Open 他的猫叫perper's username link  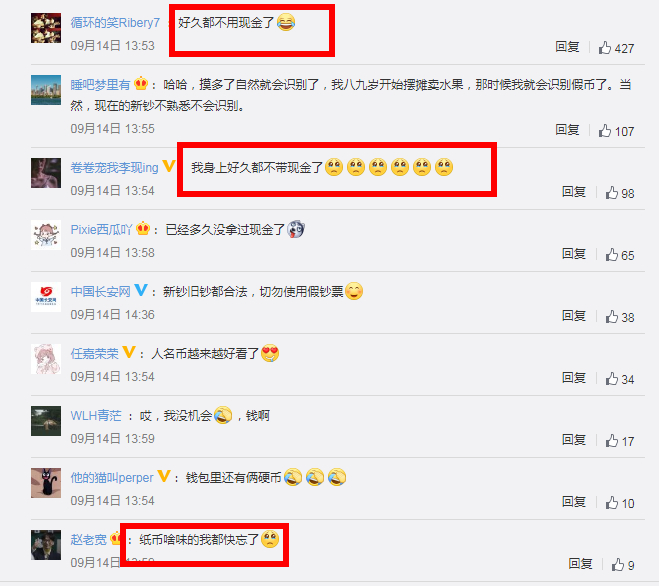pos(112,478)
